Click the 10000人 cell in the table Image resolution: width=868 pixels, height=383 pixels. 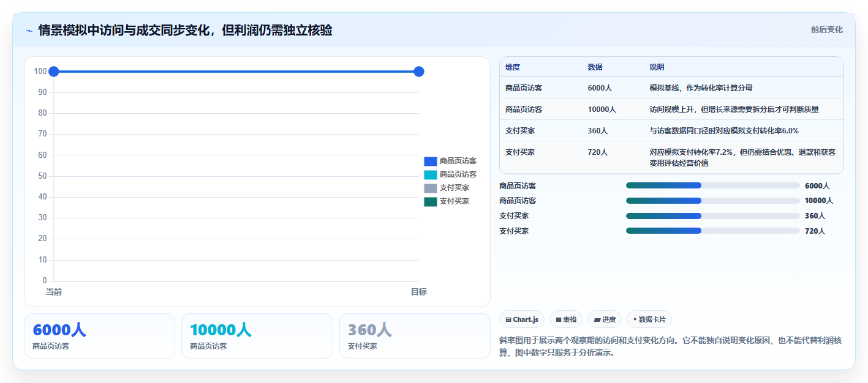click(602, 110)
